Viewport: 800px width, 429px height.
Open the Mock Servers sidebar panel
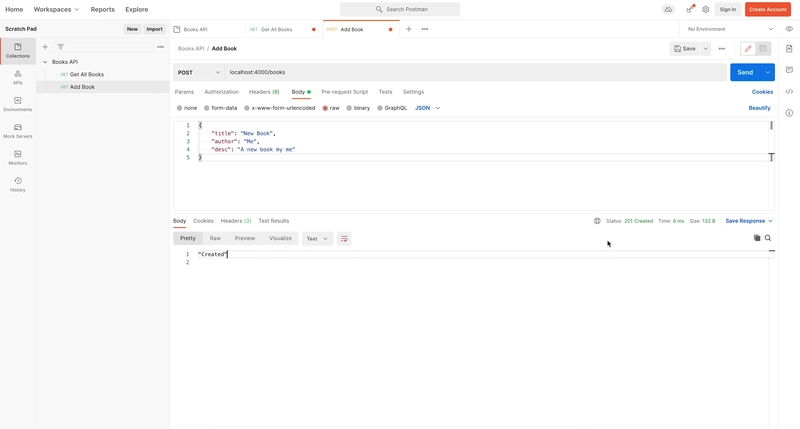tap(18, 131)
